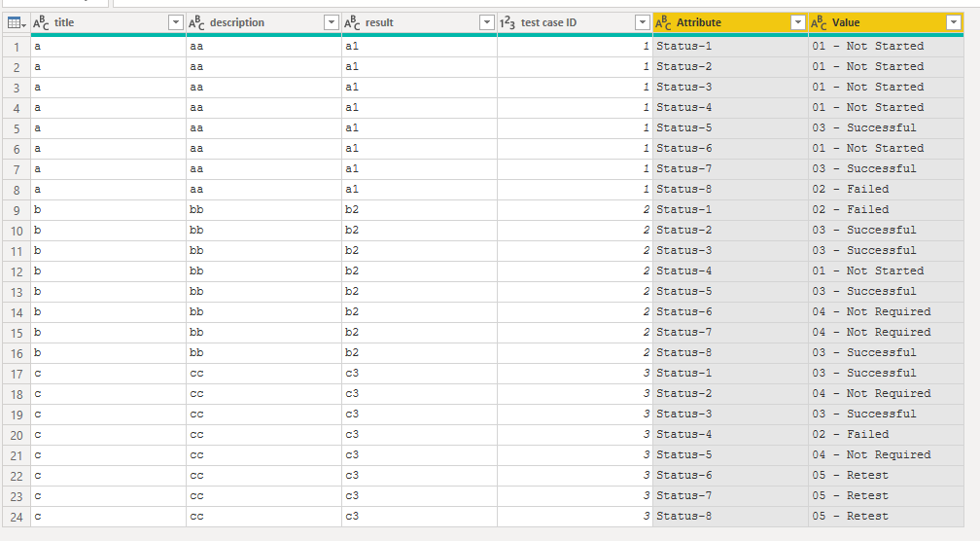The width and height of the screenshot is (980, 541).
Task: Click the result cell 'b2' in row 16
Action: 419,353
